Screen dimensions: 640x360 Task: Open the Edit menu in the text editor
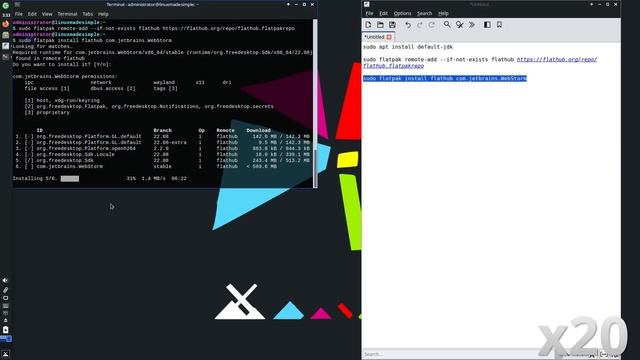(384, 13)
